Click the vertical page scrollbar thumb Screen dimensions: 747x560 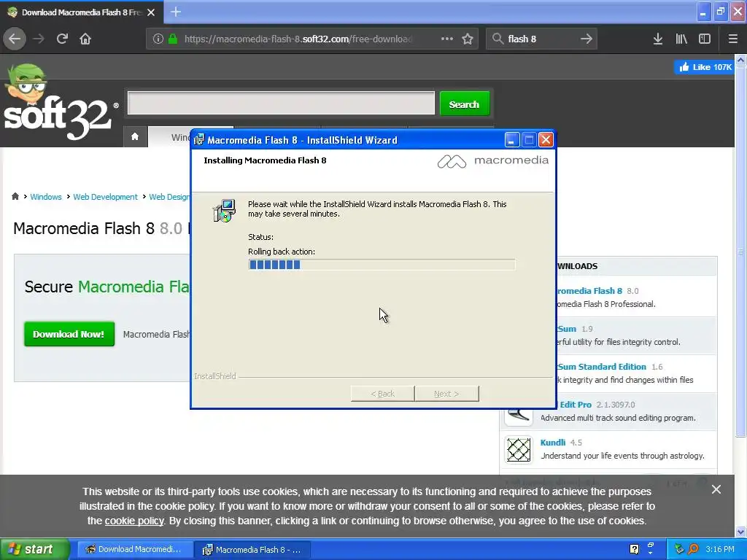[741, 252]
